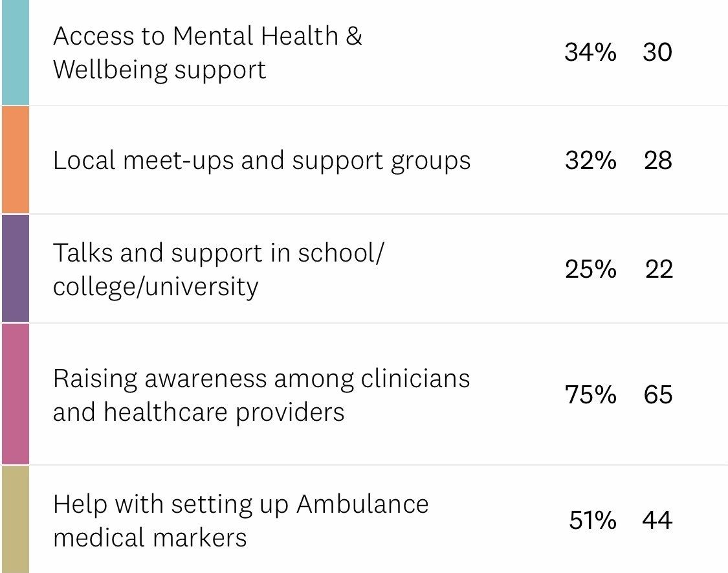
Task: Click the response count 30
Action: (x=657, y=52)
